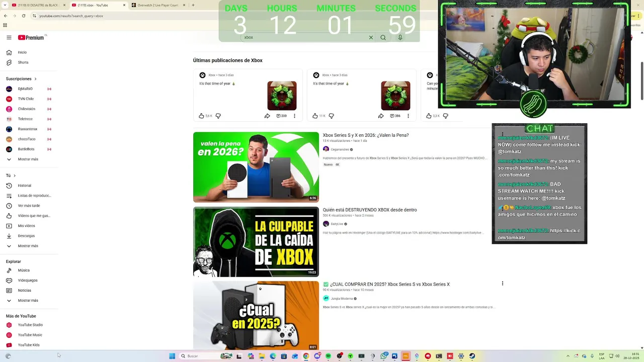Open BaityLive channel link

(x=337, y=224)
